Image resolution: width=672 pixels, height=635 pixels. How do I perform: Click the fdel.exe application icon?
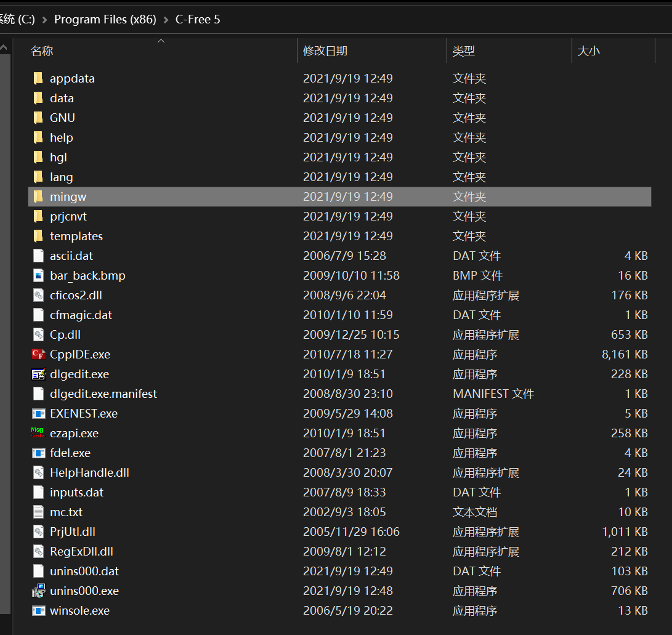click(x=39, y=453)
